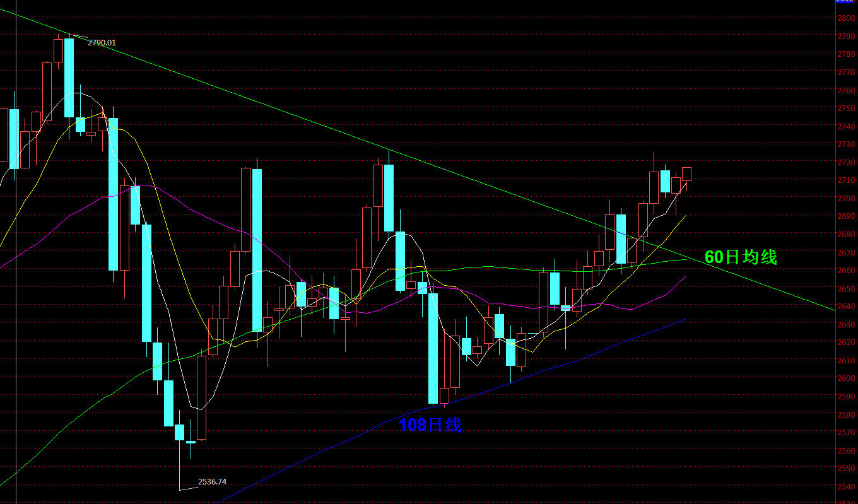This screenshot has width=858, height=504.
Task: Select the 2710 price axis value
Action: point(846,180)
